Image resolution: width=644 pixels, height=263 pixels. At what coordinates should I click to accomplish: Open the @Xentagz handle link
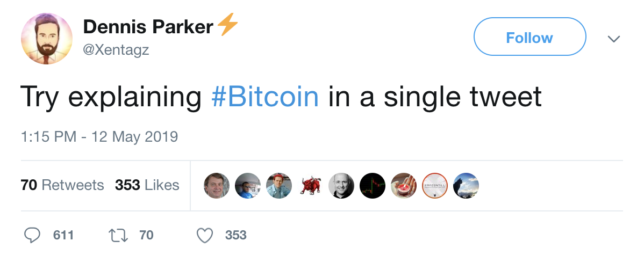[x=116, y=50]
